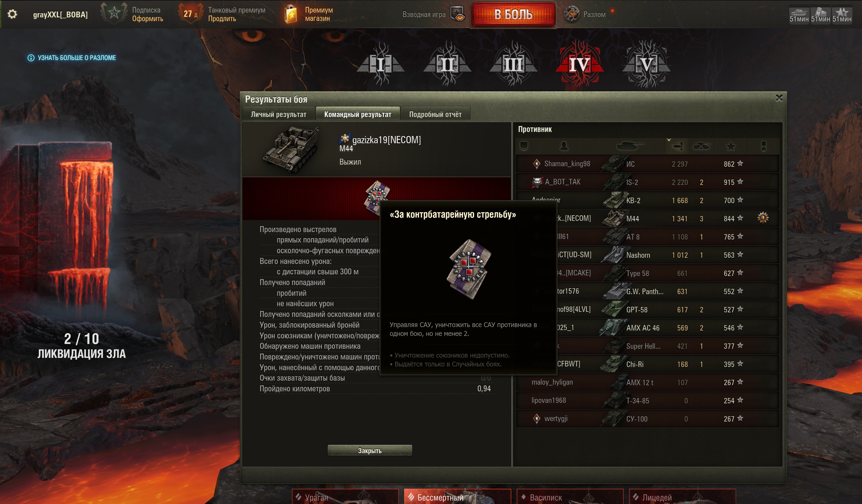Open Подробный отчёт tab
862x504 pixels.
435,114
